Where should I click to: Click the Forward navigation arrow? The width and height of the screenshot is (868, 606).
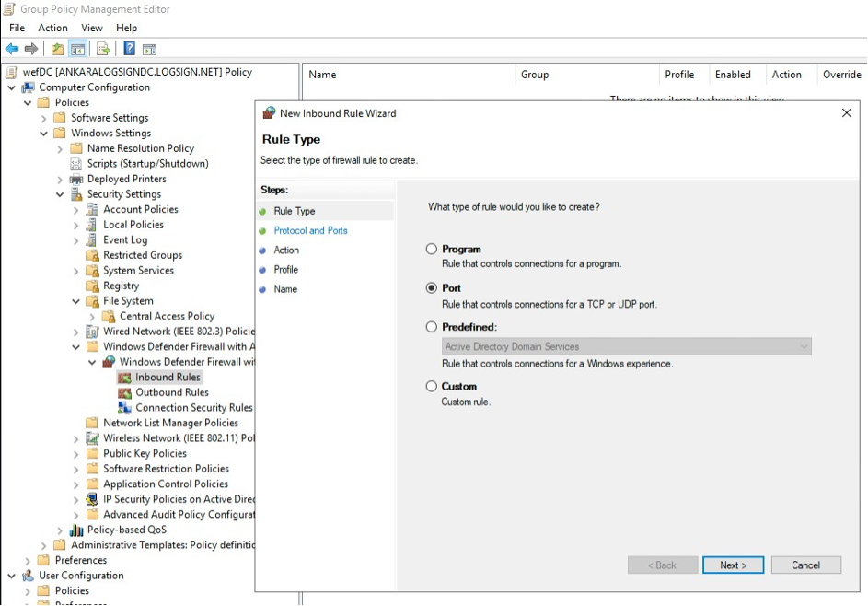[x=29, y=48]
